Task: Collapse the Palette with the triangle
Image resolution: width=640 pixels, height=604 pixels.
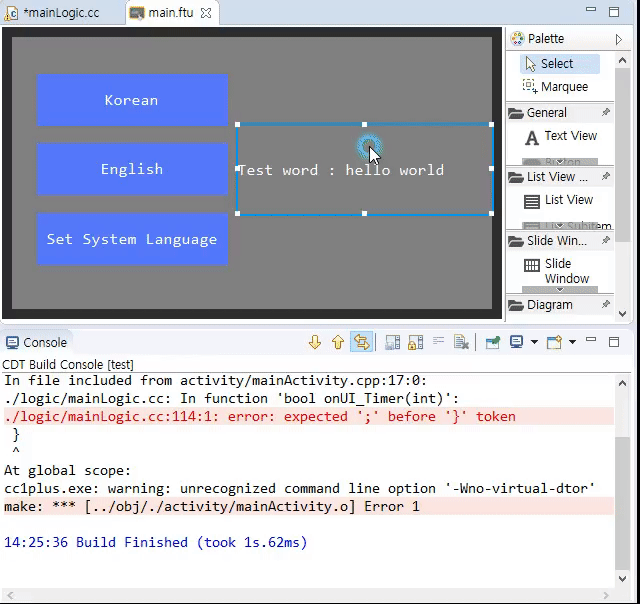Action: [x=619, y=39]
